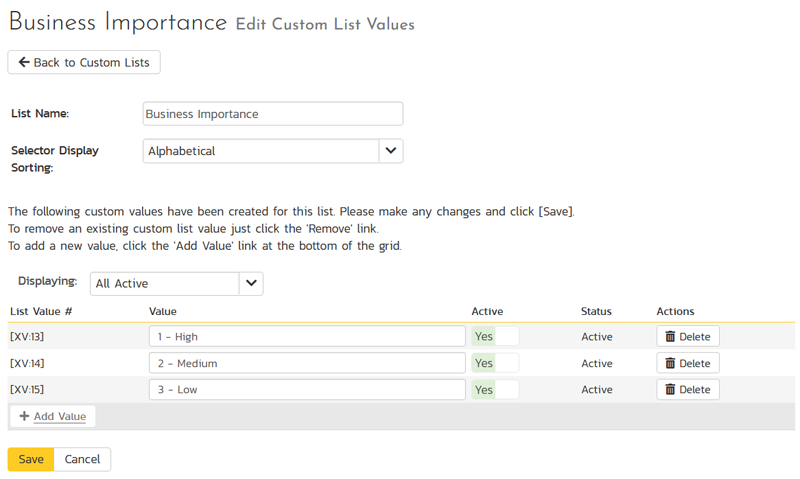Select the '3 - Low' value field
Viewport: 800px width, 479px height.
pyautogui.click(x=306, y=390)
